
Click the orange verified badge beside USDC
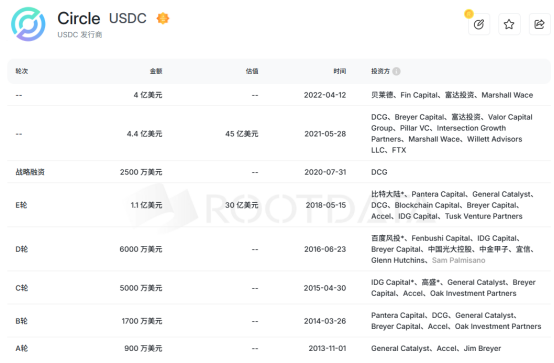(163, 18)
